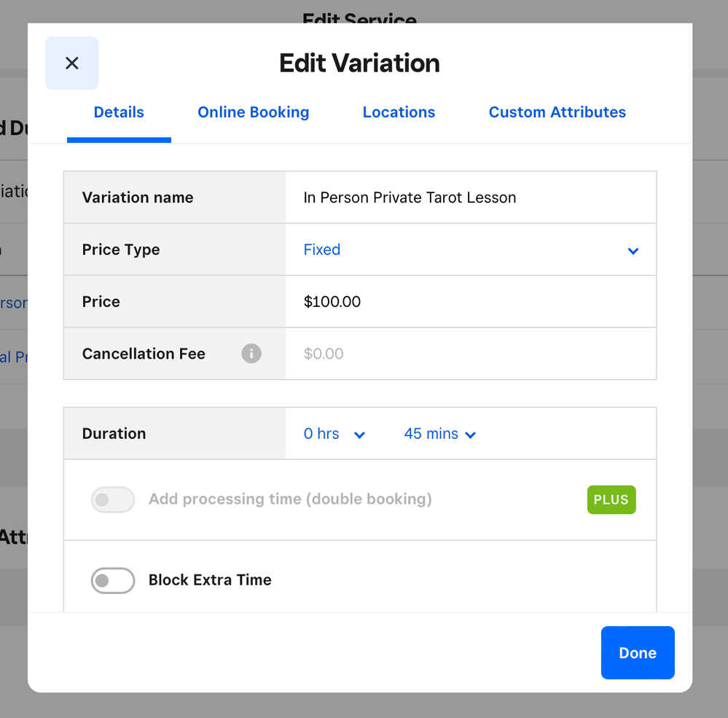Go to the Locations tab

[x=399, y=113]
